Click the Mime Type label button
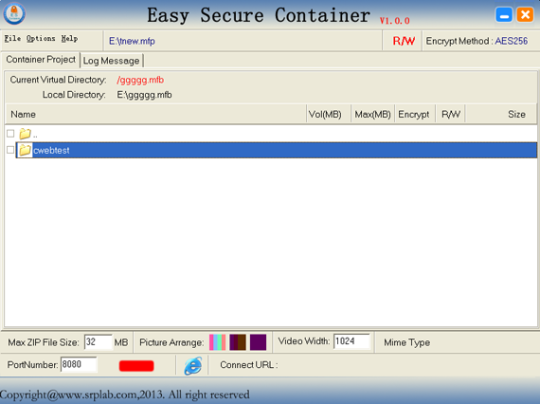Screen dimensions: 540x404 coord(407,342)
